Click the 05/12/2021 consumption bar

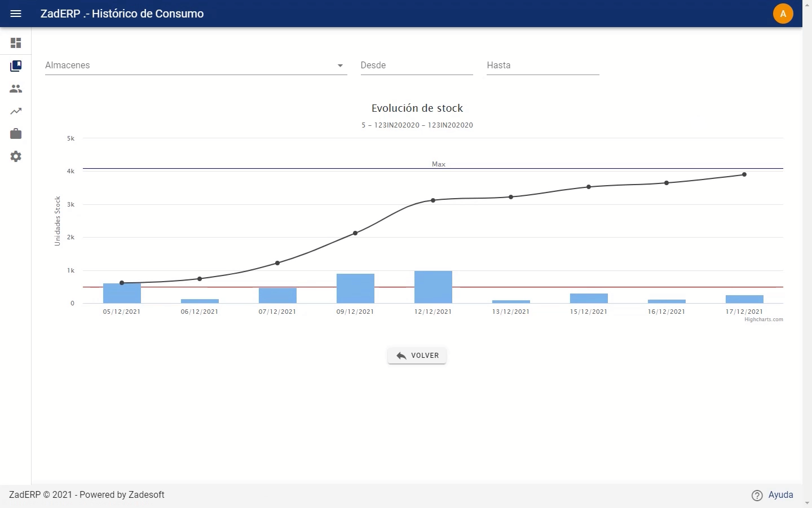click(122, 294)
